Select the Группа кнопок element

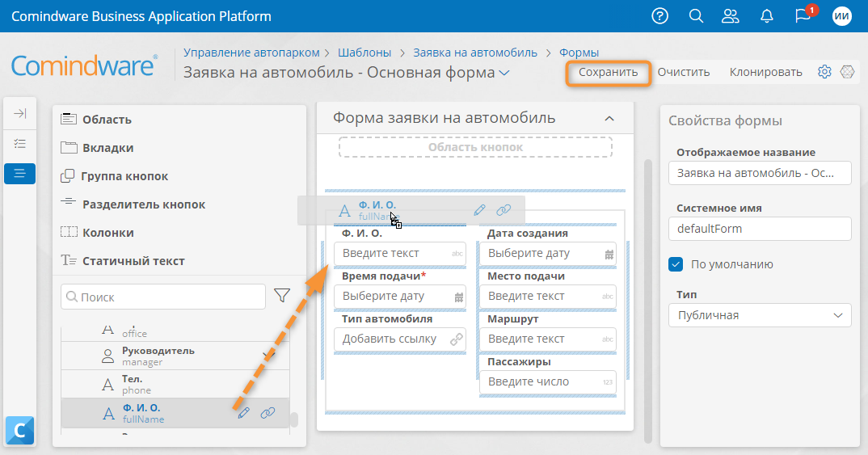pos(114,176)
